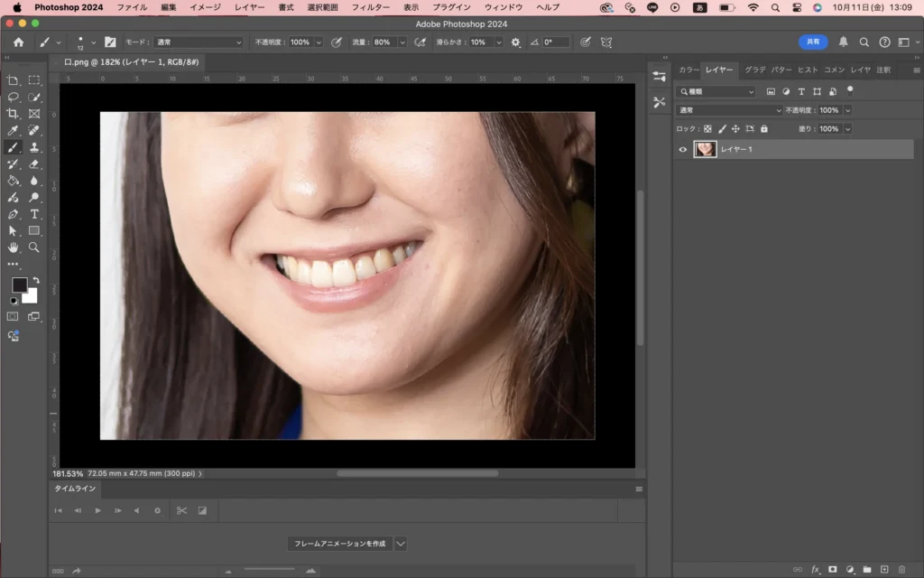Pick the Hand tool
This screenshot has height=578, width=924.
(x=14, y=247)
